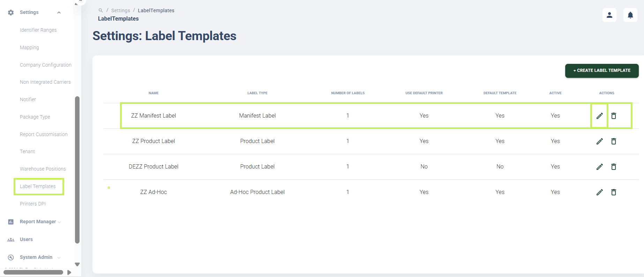Image resolution: width=644 pixels, height=277 pixels.
Task: Edit the ZZ Manifest Label template
Action: click(599, 116)
